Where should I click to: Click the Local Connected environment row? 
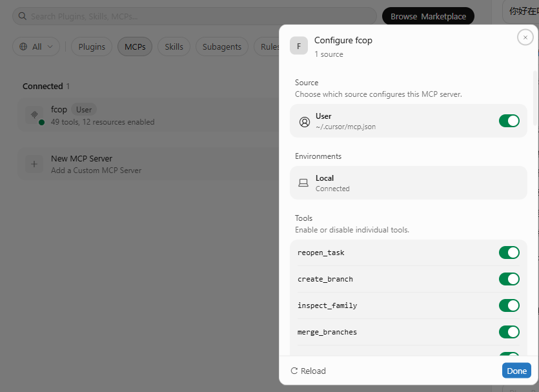409,183
